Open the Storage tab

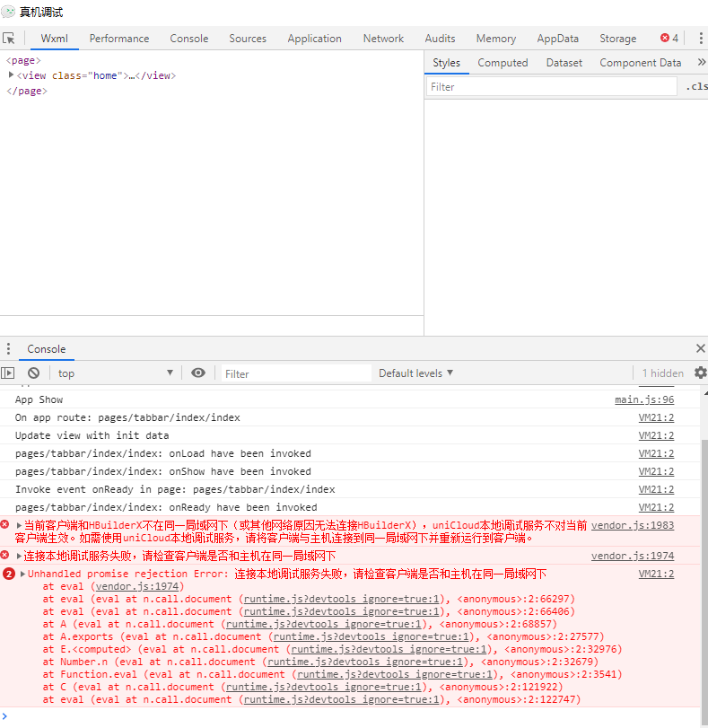pos(618,39)
